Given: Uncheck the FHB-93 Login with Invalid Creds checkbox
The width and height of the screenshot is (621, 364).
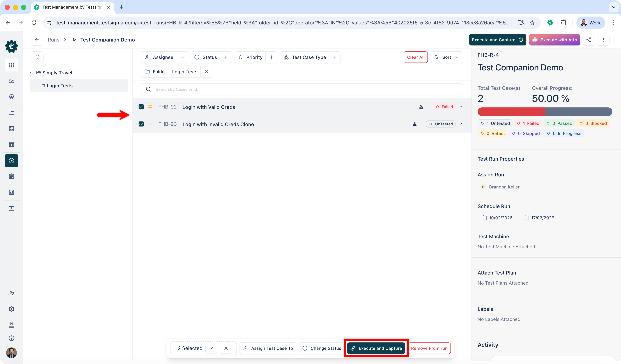Looking at the screenshot, I should 141,124.
